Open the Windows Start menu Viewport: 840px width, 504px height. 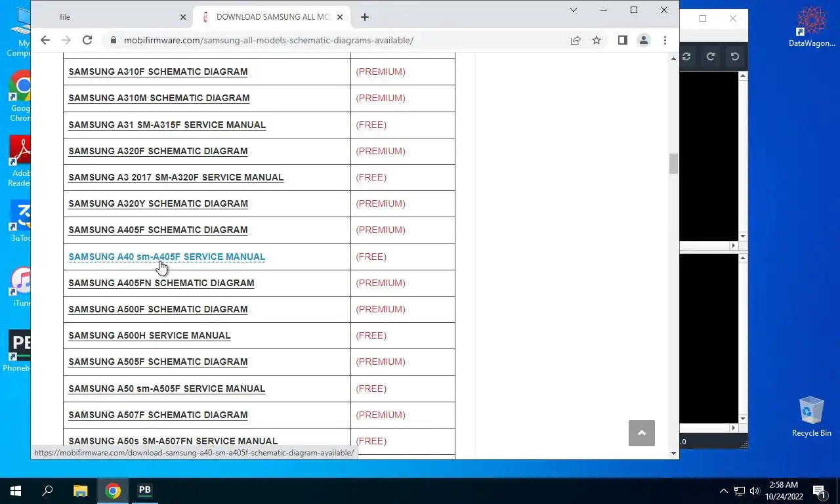[x=16, y=490]
